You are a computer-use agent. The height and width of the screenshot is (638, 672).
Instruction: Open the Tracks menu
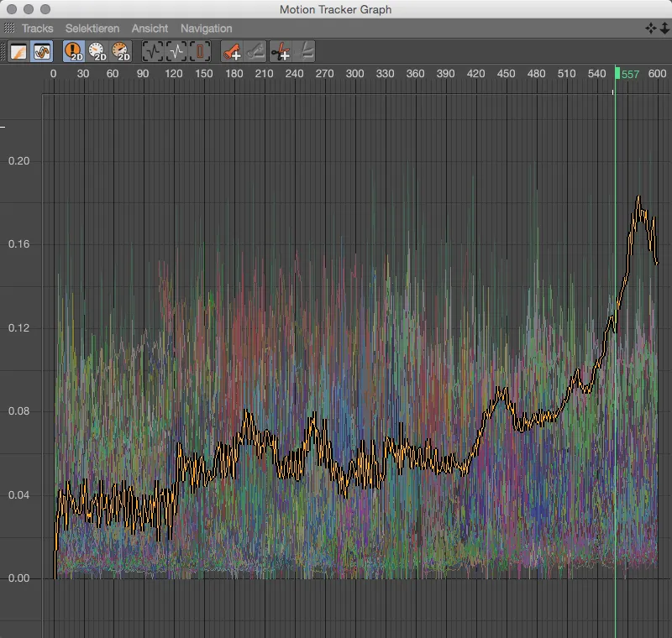(38, 29)
